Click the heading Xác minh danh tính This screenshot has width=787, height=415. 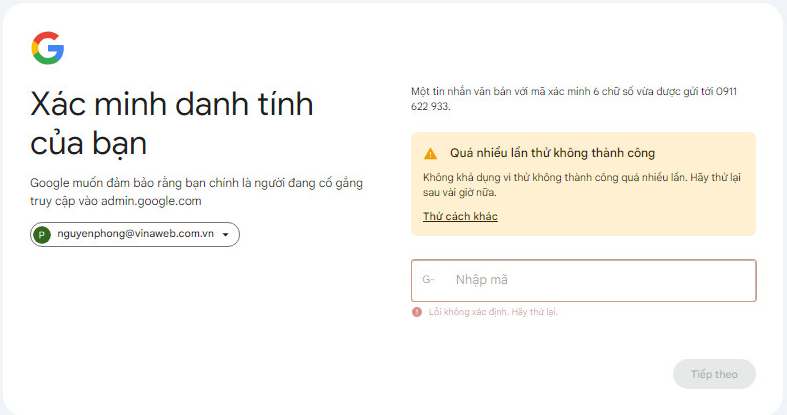pyautogui.click(x=172, y=103)
